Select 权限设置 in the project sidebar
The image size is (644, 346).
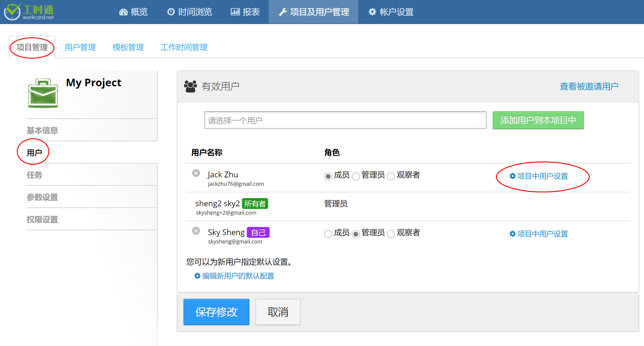(x=42, y=219)
